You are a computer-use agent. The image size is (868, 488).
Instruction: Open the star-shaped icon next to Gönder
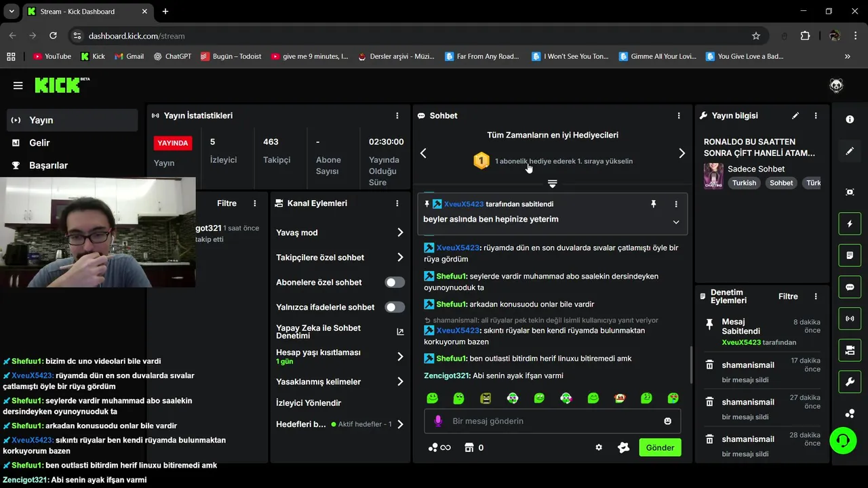coord(624,447)
